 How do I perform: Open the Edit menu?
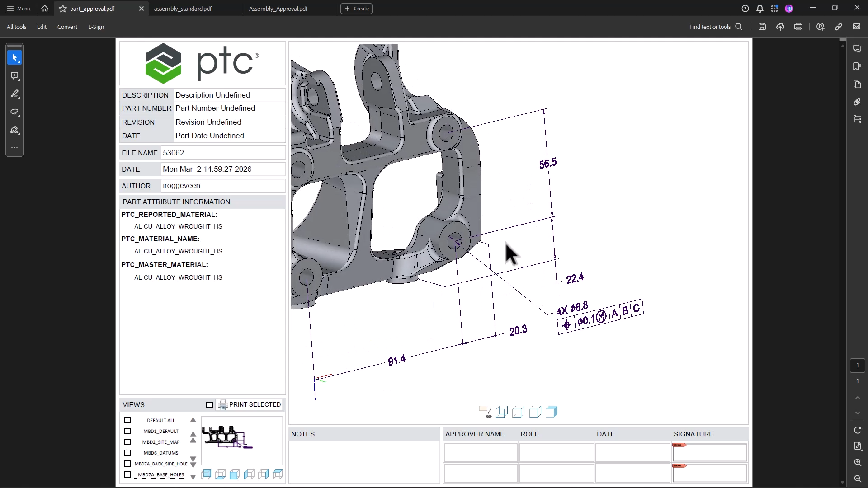tap(42, 27)
